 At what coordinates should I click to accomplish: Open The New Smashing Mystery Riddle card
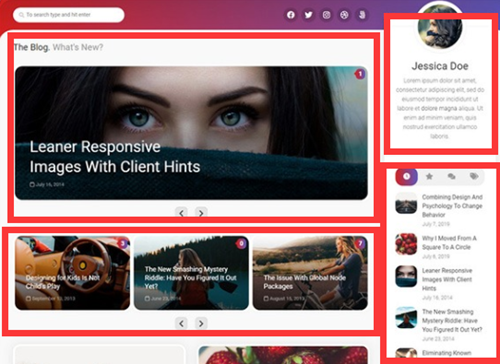tap(191, 273)
